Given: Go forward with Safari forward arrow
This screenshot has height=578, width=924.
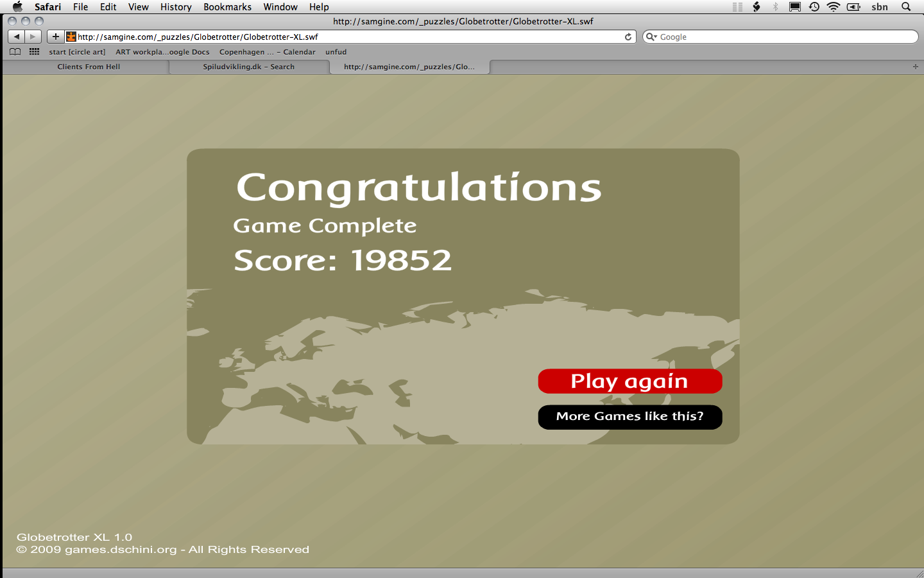Looking at the screenshot, I should pos(33,37).
